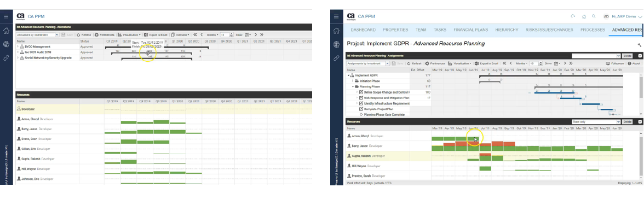Expand the Social Networking Security Upgrade row

point(18,58)
